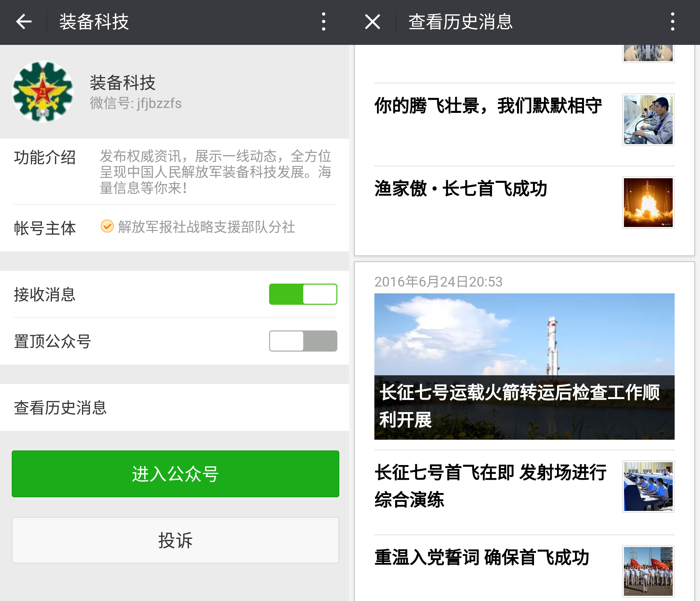Open the 帐号主体 解放军报社战略支援部队分社 entry
This screenshot has height=601, width=700.
(174, 227)
